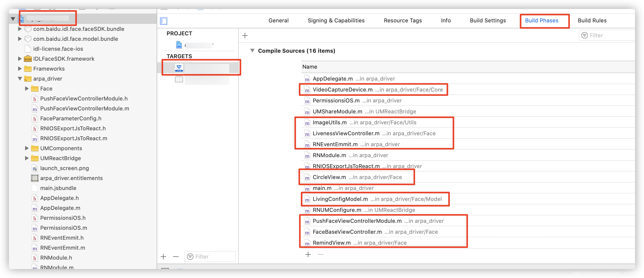Collapse the Compile Sources section
The image size is (644, 278).
tap(252, 51)
